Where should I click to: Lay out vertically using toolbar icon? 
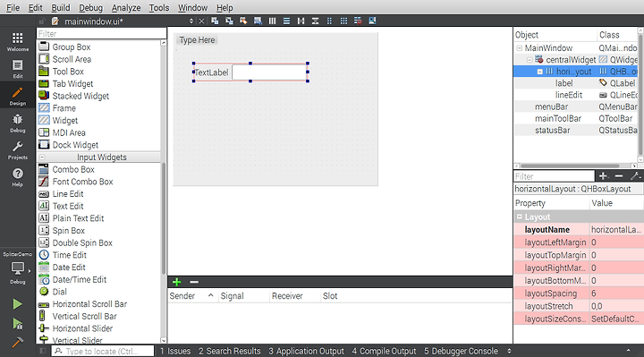287,21
